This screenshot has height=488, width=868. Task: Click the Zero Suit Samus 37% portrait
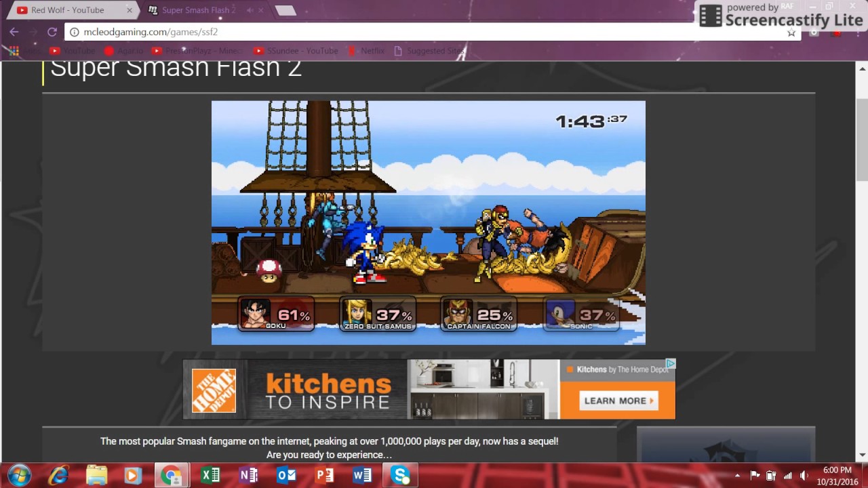click(x=378, y=314)
